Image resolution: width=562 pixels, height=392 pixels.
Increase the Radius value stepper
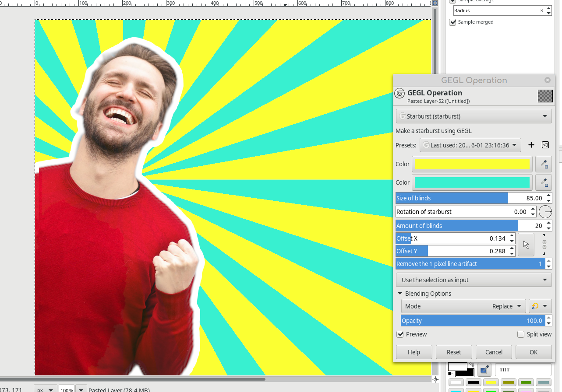pos(548,8)
